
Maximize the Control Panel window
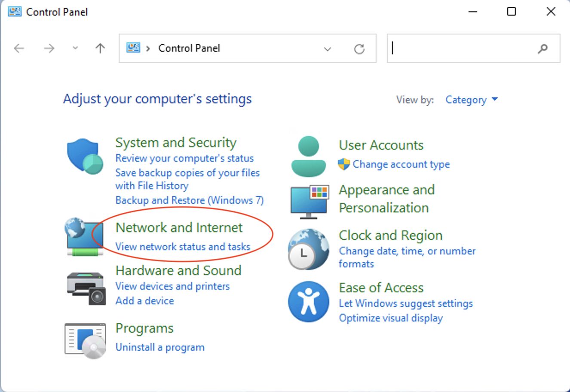coord(512,12)
